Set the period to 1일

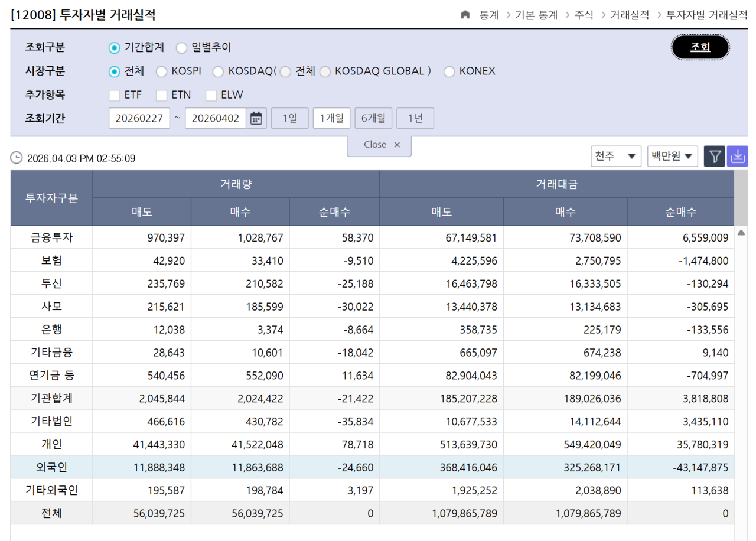pyautogui.click(x=289, y=118)
